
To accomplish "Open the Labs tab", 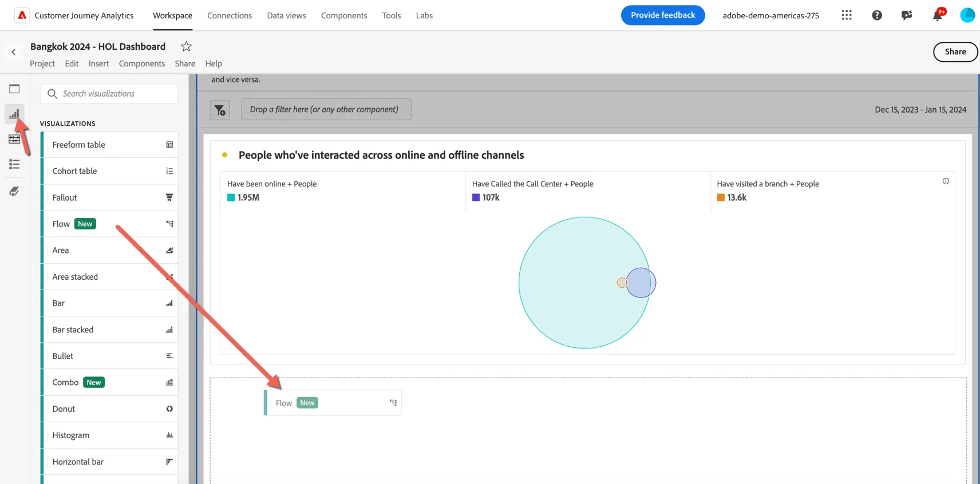I will point(424,15).
